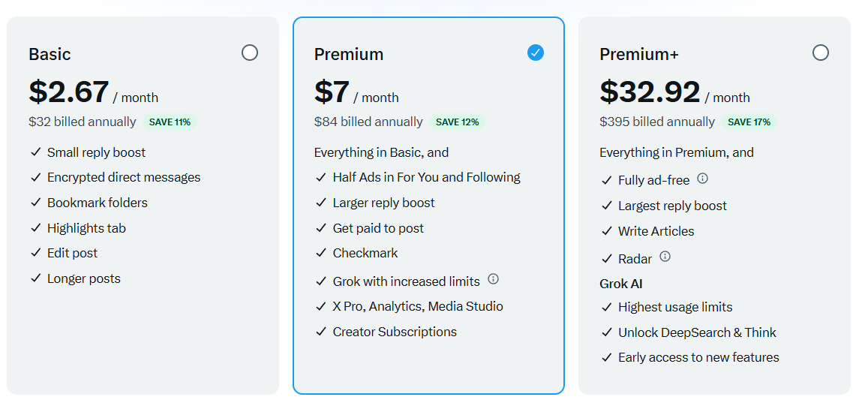
Task: Click the Grok AI section heading
Action: coord(620,284)
